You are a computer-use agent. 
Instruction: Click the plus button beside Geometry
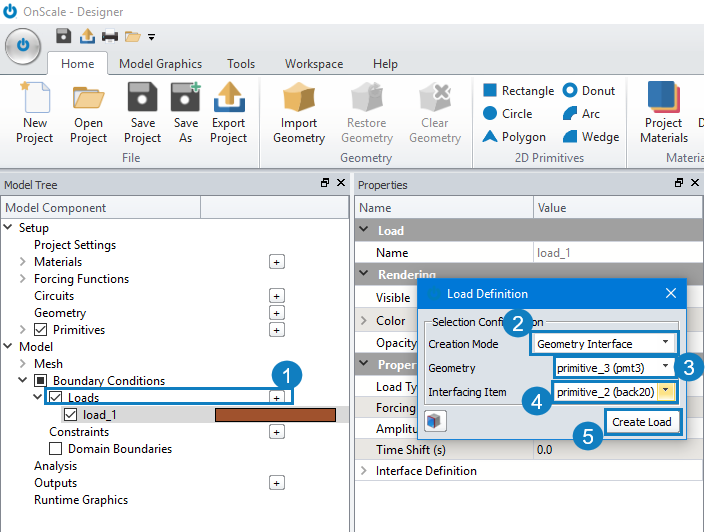coord(277,313)
